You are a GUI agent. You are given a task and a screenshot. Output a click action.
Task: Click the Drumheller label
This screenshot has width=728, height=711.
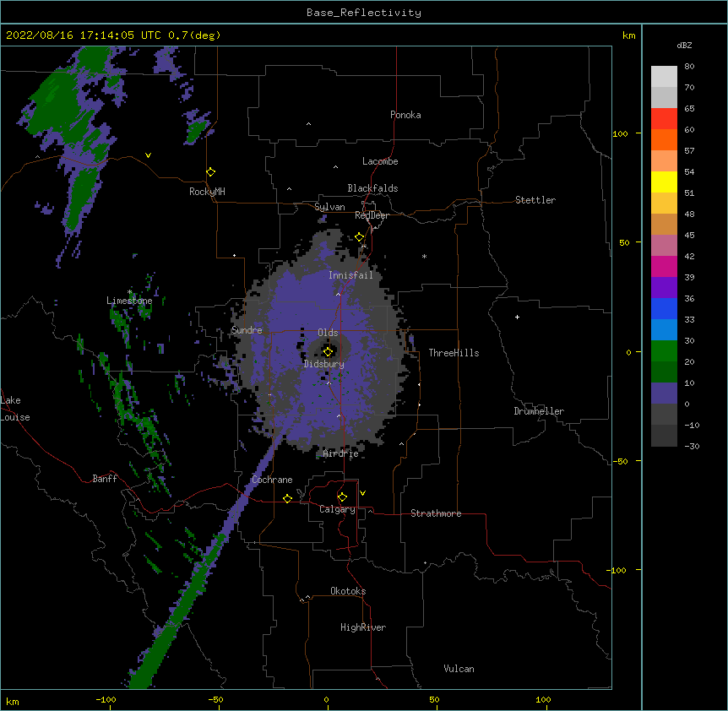[539, 411]
